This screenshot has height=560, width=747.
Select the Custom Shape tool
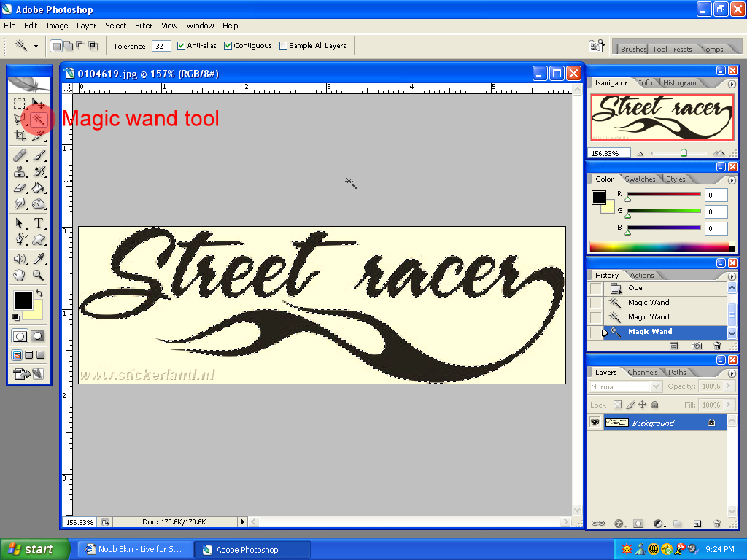point(38,239)
